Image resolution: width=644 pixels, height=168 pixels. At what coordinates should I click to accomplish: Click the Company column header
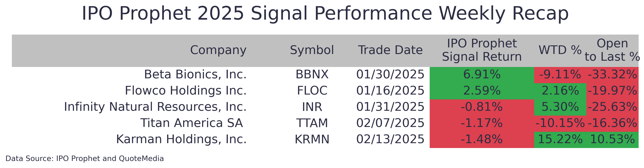(x=218, y=50)
